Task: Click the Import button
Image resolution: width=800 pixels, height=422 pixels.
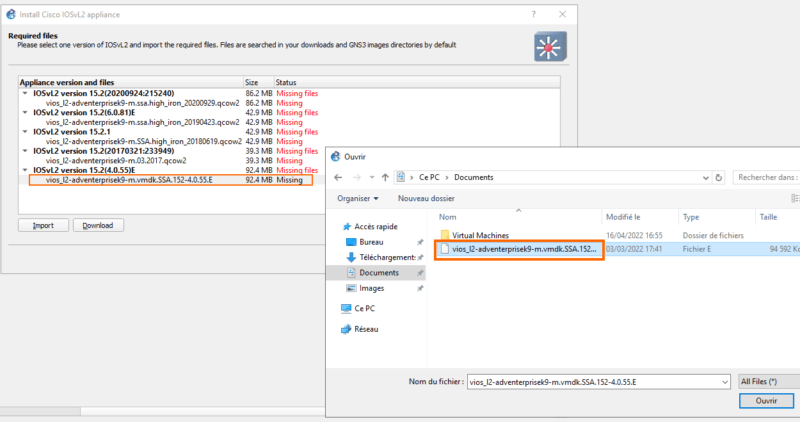Action: (x=43, y=225)
